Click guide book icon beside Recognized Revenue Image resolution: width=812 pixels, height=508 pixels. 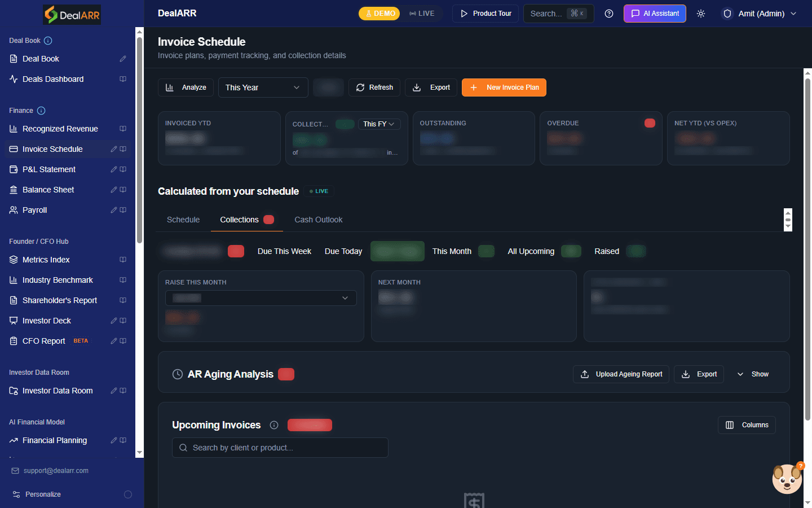pos(123,129)
